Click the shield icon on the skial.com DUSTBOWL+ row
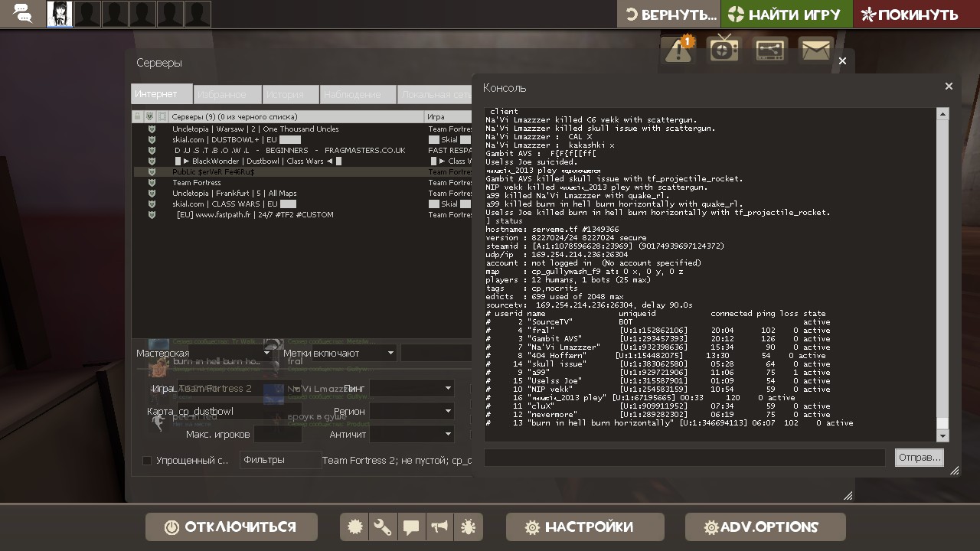This screenshot has width=980, height=551. point(152,140)
